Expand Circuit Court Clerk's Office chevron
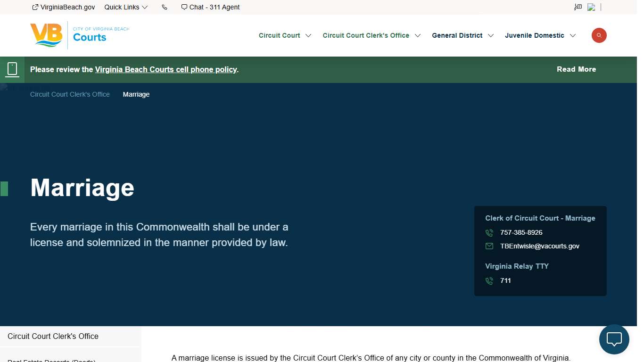The height and width of the screenshot is (362, 644). pyautogui.click(x=418, y=36)
